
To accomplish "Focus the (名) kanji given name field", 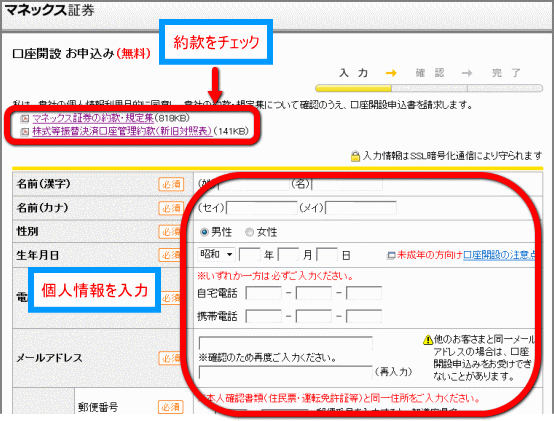I will [347, 184].
